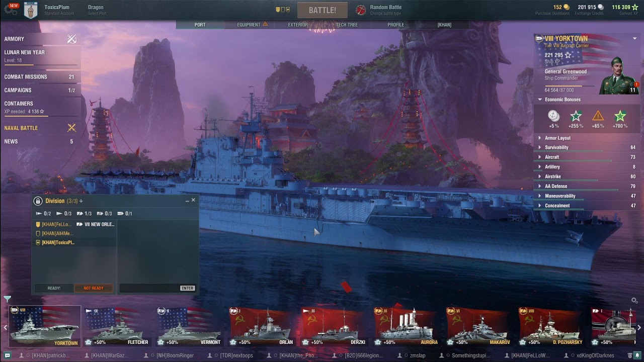Click ENTER in division chat

coord(187,288)
